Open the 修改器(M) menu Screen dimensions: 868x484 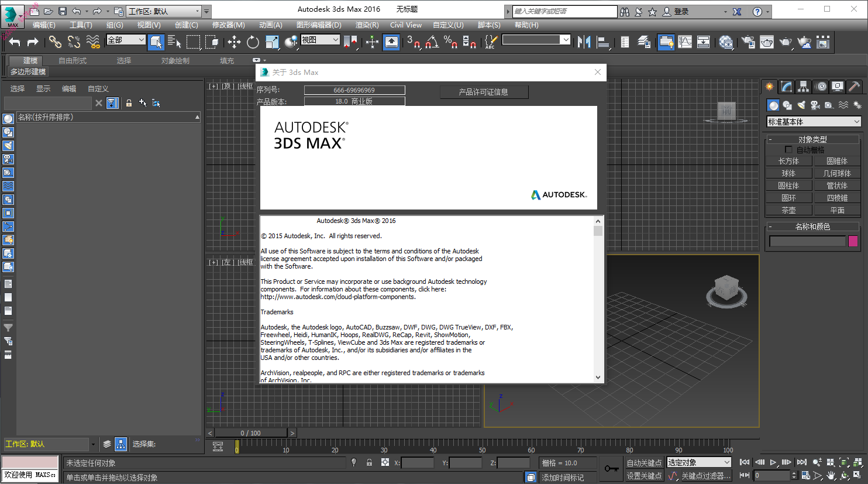click(228, 25)
